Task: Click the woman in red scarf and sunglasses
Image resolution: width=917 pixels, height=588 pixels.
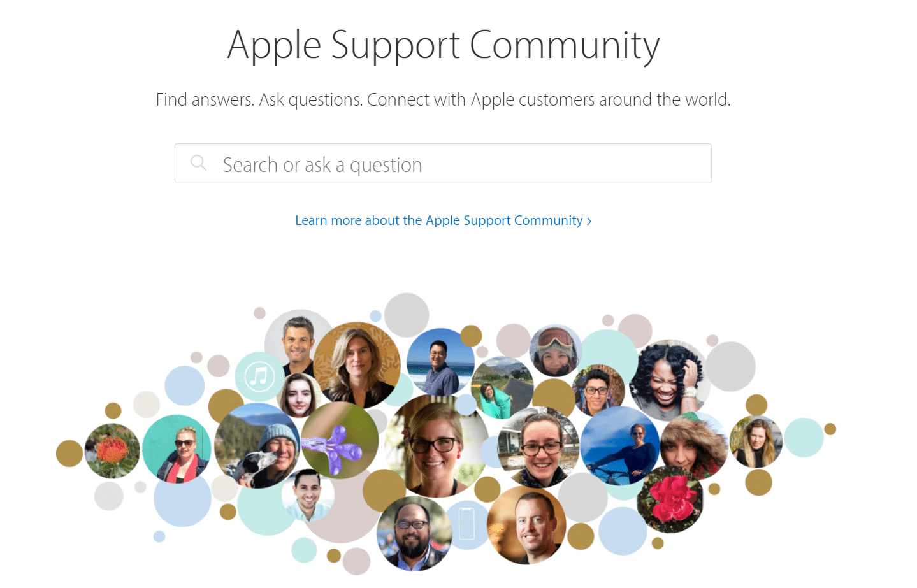Action: [177, 449]
